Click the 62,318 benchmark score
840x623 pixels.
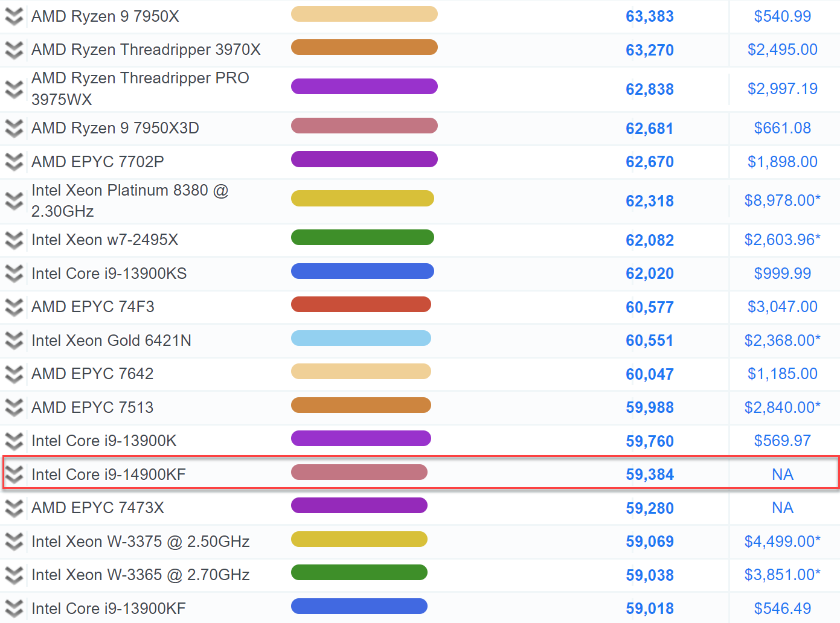tap(650, 201)
